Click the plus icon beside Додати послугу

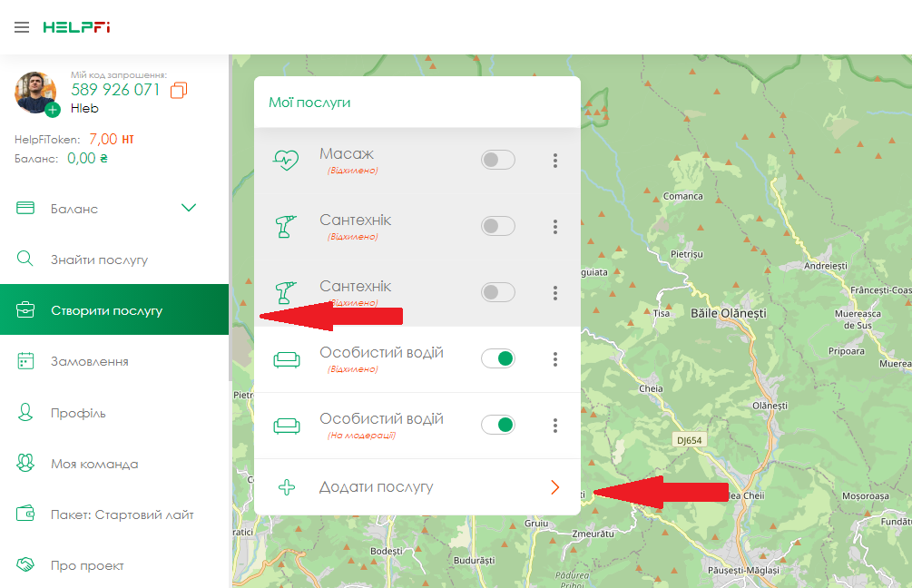[x=287, y=487]
